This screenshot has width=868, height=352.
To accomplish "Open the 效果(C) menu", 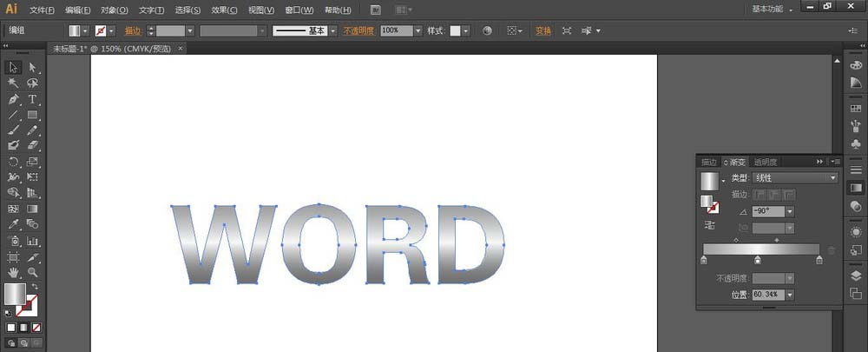I will pos(224,10).
